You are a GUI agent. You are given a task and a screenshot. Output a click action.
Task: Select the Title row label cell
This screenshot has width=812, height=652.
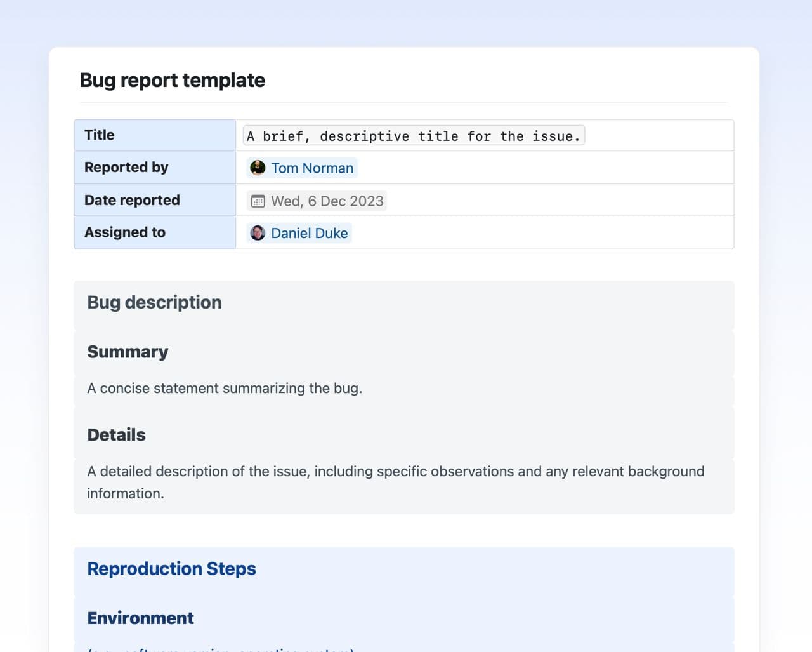[155, 135]
